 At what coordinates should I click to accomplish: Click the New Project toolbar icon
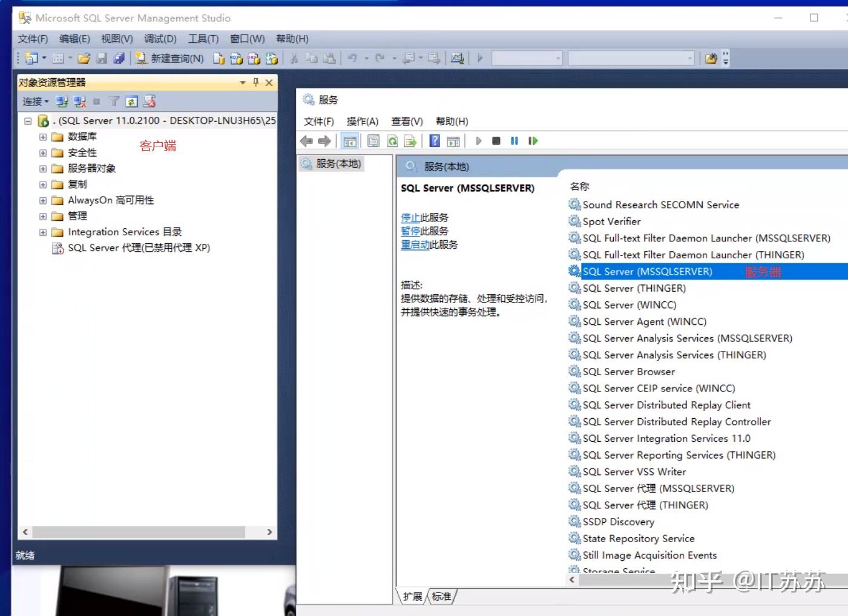31,58
